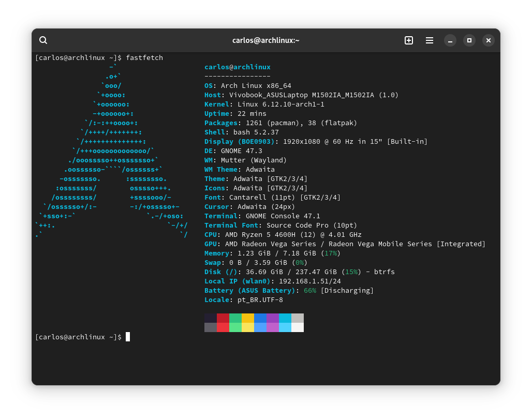Click the WM Theme value Adwaita
This screenshot has width=532, height=420.
click(260, 170)
